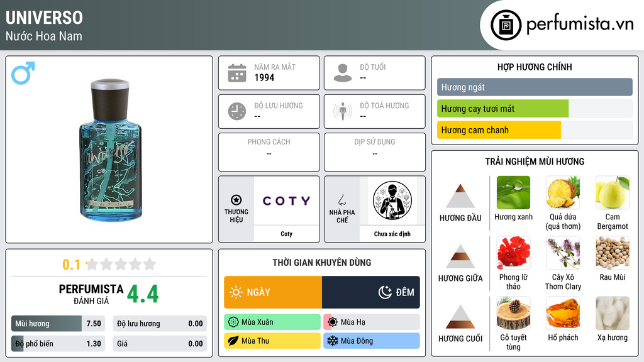Open the Phong lữ thảo note image
This screenshot has height=362, width=644.
point(513,253)
